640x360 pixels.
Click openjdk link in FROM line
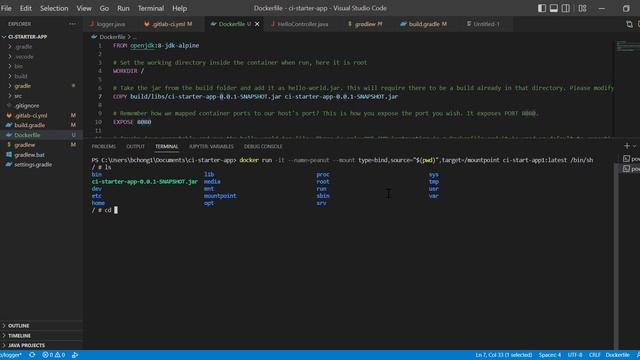[x=142, y=46]
